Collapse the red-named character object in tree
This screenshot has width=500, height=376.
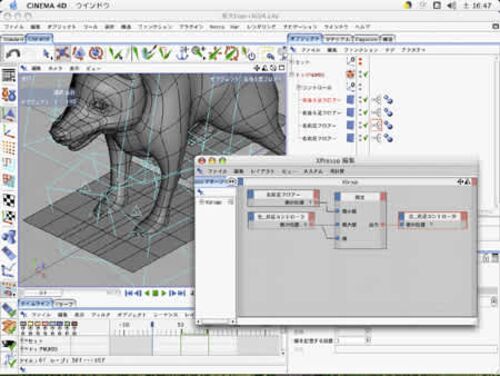click(x=292, y=75)
